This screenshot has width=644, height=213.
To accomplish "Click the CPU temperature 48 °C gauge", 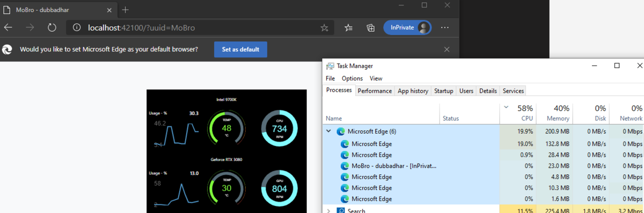I will click(226, 128).
